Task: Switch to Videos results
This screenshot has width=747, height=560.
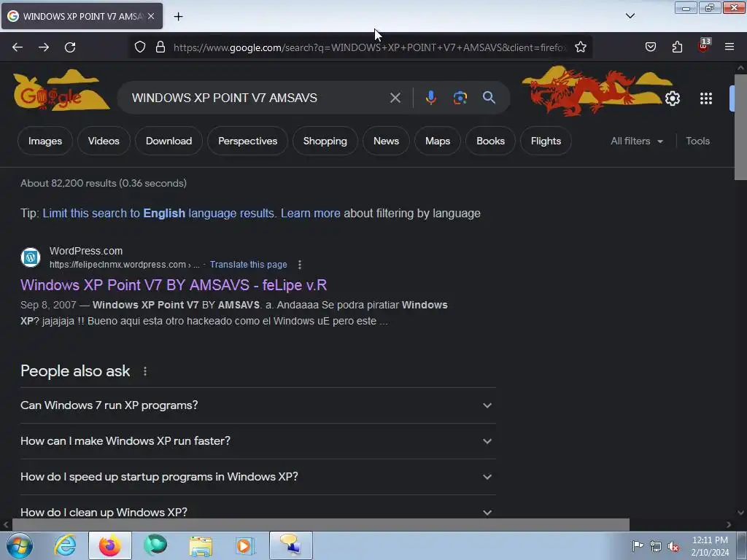Action: (104, 141)
